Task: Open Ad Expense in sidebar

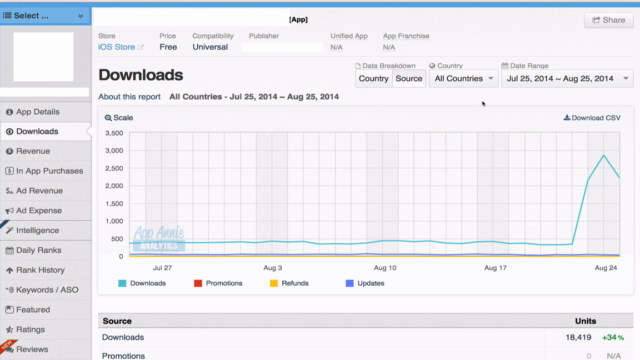Action: (46, 211)
